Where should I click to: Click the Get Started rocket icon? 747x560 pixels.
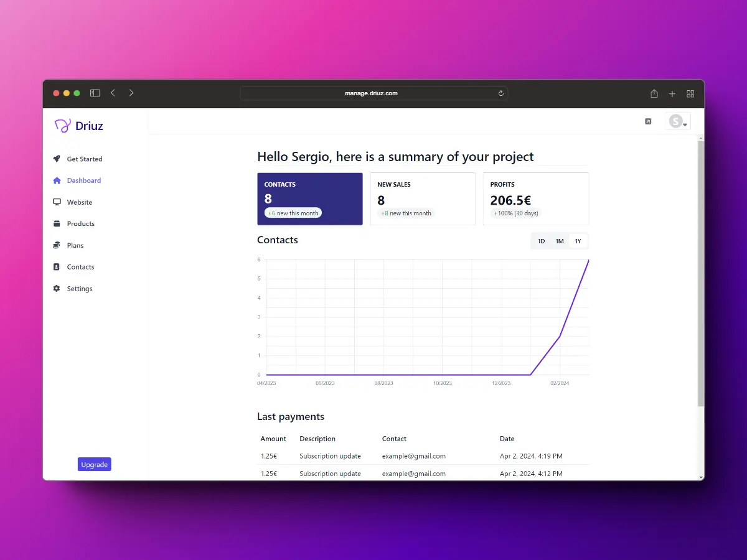tap(57, 159)
